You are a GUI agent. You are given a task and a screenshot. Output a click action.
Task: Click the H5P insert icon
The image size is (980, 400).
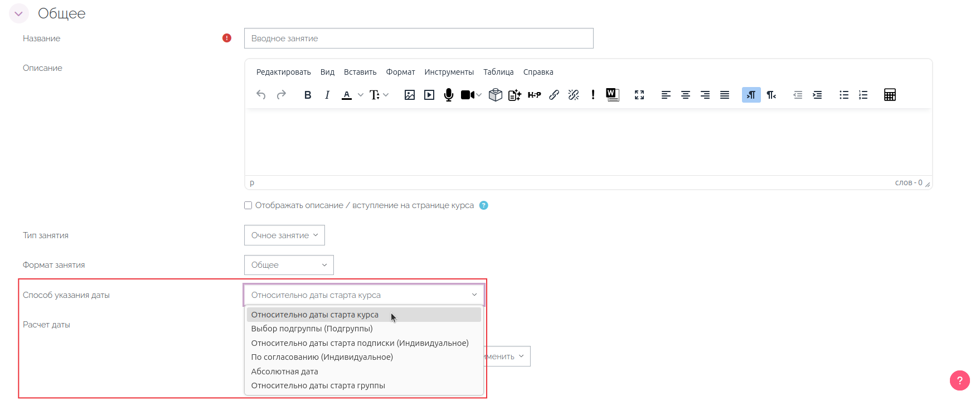tap(534, 95)
